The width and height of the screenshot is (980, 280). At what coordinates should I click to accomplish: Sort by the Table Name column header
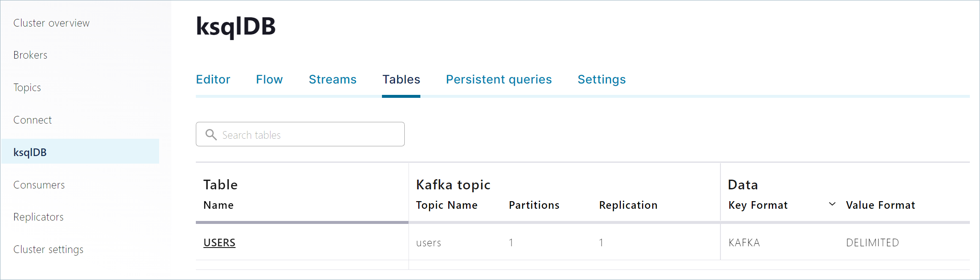(x=218, y=205)
